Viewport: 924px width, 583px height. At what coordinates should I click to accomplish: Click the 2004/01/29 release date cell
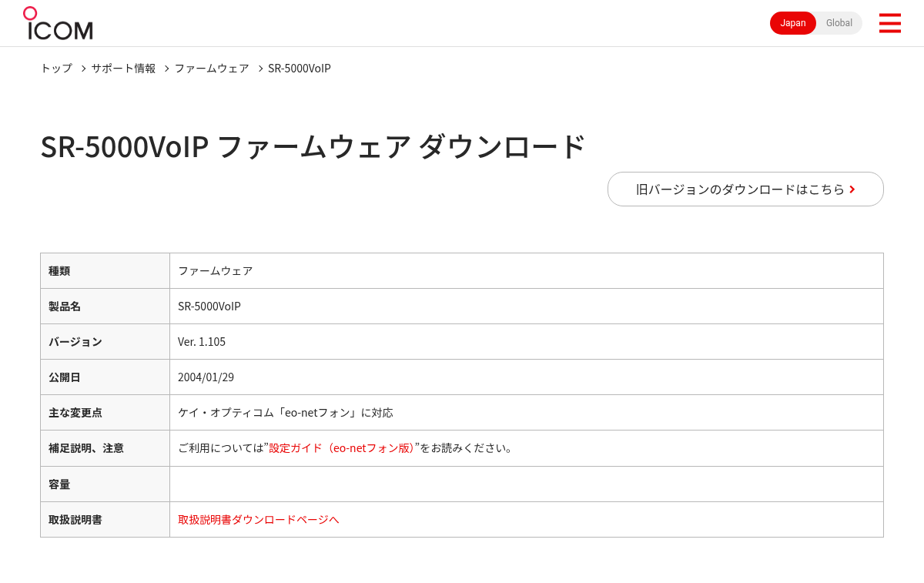(x=527, y=377)
